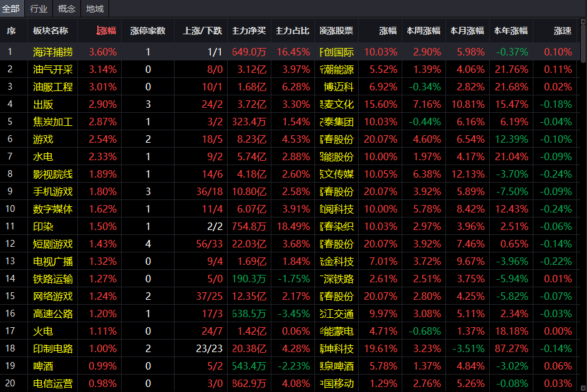Click the 87.27% yearly gain value

512,349
